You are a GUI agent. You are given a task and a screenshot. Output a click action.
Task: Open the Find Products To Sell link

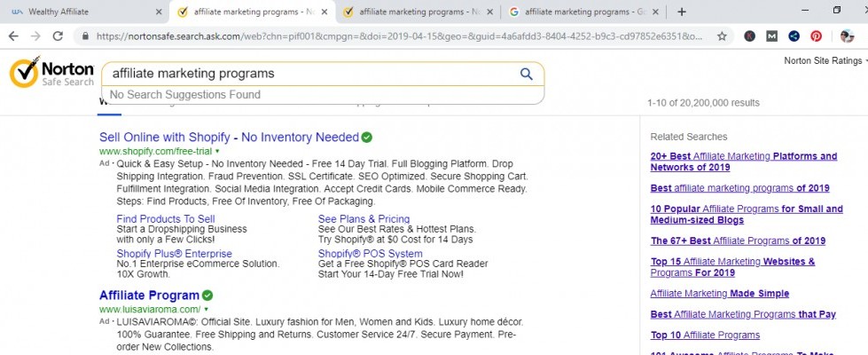coord(166,218)
